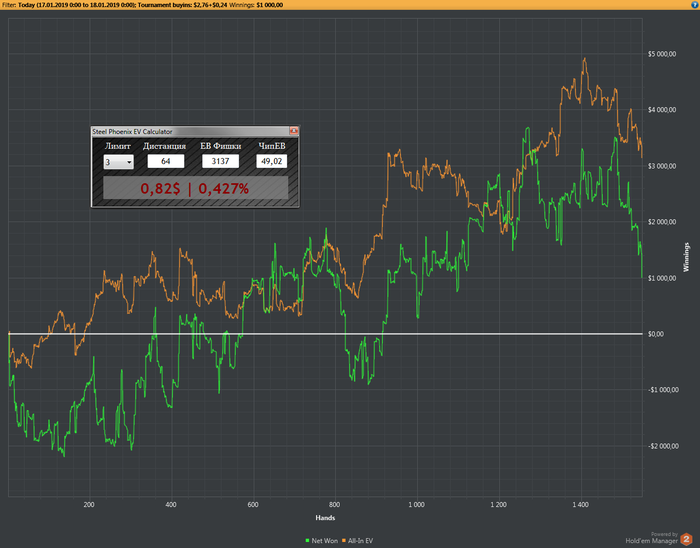Click the $3 000,00 axis value
Image resolution: width=700 pixels, height=548 pixels.
pos(662,166)
